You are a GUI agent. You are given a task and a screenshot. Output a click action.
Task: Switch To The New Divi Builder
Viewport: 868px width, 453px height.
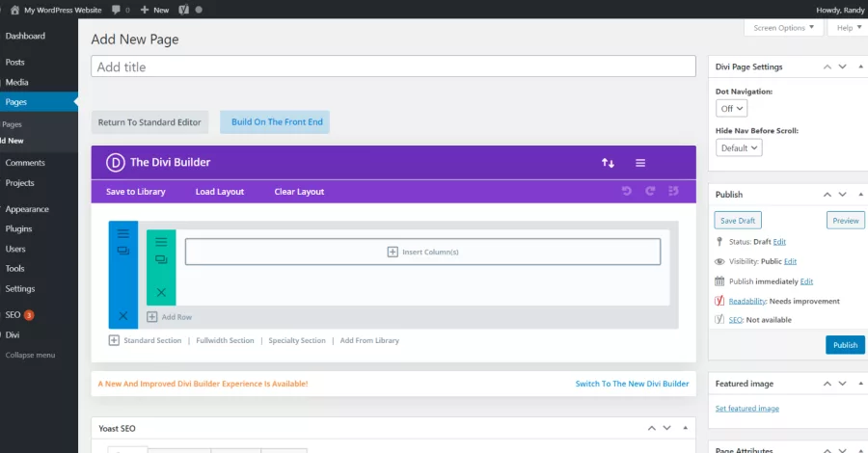pos(632,384)
